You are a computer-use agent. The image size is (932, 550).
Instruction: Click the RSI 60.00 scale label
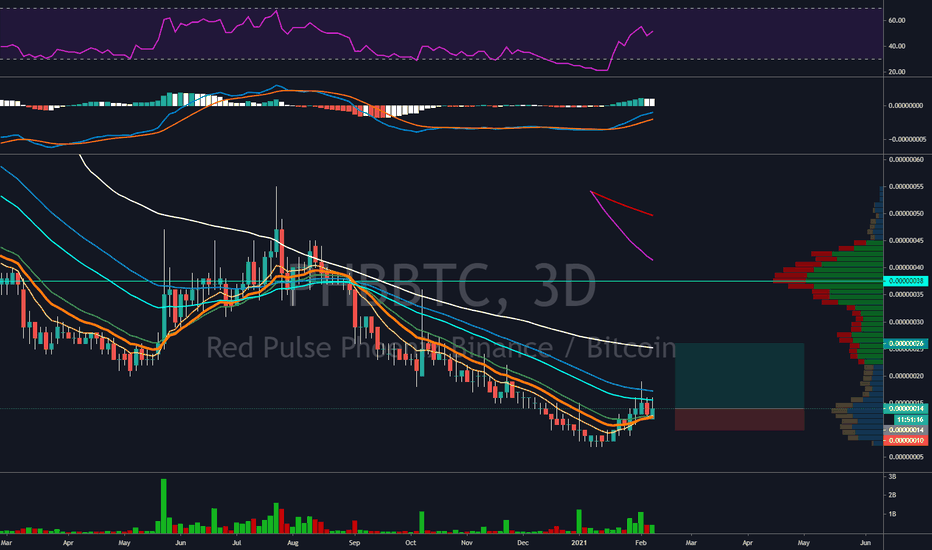pyautogui.click(x=897, y=20)
